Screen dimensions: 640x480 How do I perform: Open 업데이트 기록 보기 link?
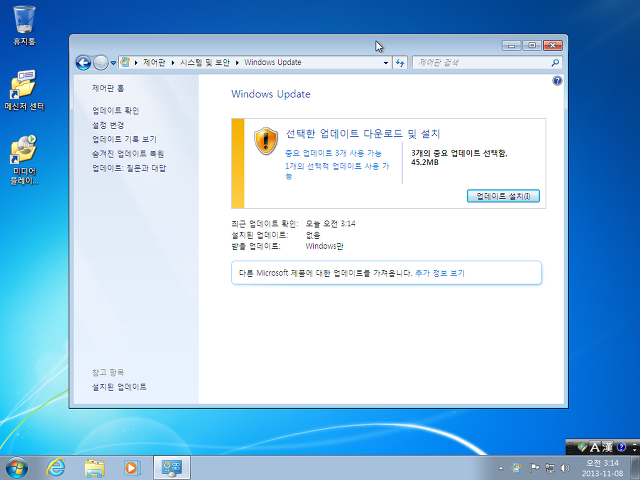pyautogui.click(x=124, y=139)
